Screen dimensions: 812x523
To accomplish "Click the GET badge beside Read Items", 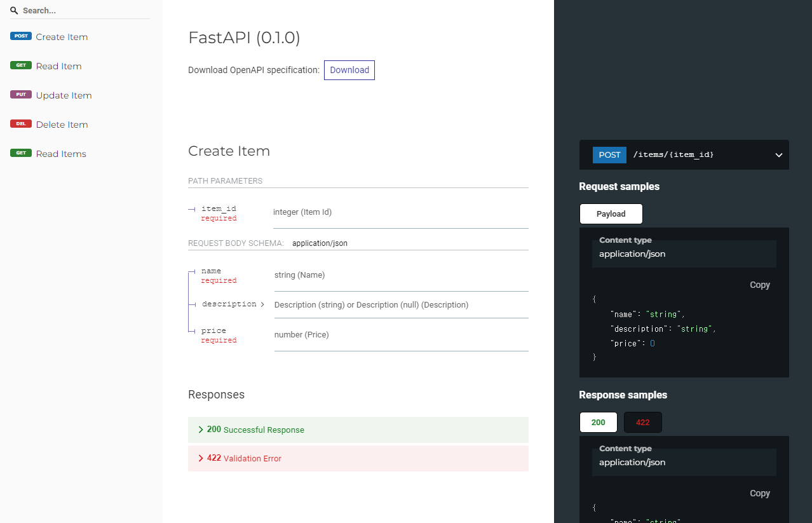I will point(21,153).
